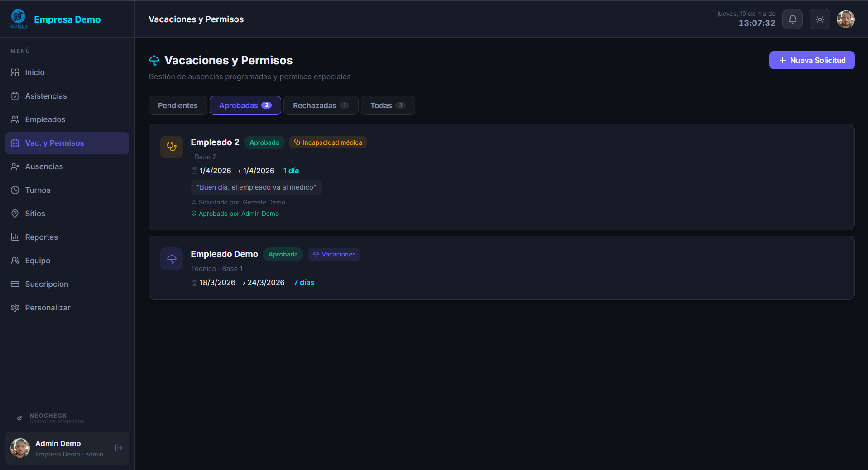
Task: Click the logout icon beside Admin Demo
Action: [x=119, y=448]
